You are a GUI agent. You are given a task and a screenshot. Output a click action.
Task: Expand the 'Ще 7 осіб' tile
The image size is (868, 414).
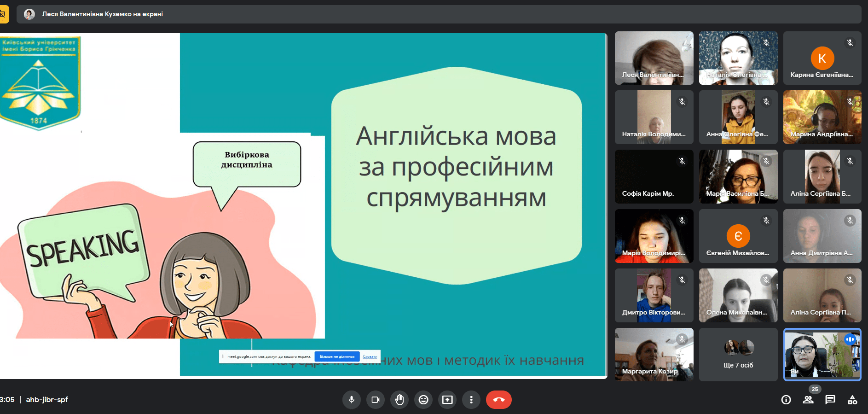pos(738,355)
